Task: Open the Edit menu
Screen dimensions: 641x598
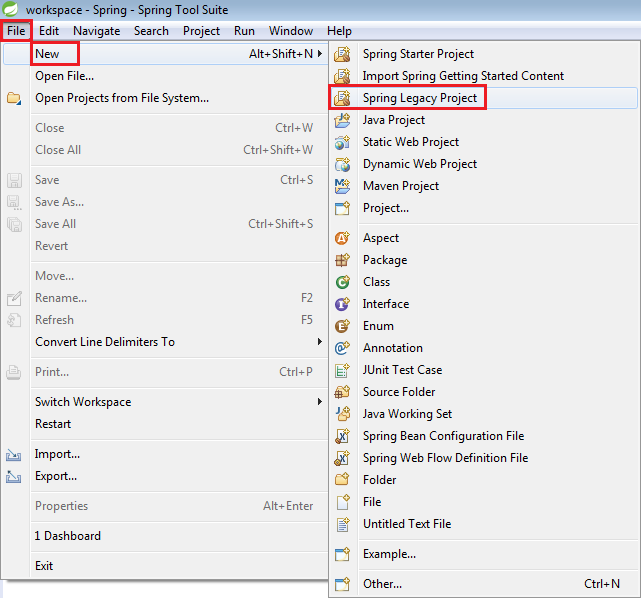Action: pos(49,31)
